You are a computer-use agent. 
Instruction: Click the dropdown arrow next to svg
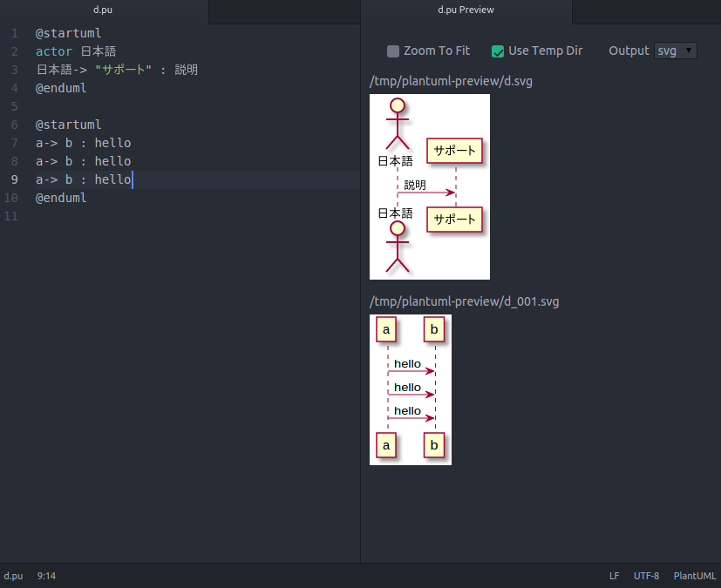pyautogui.click(x=686, y=51)
